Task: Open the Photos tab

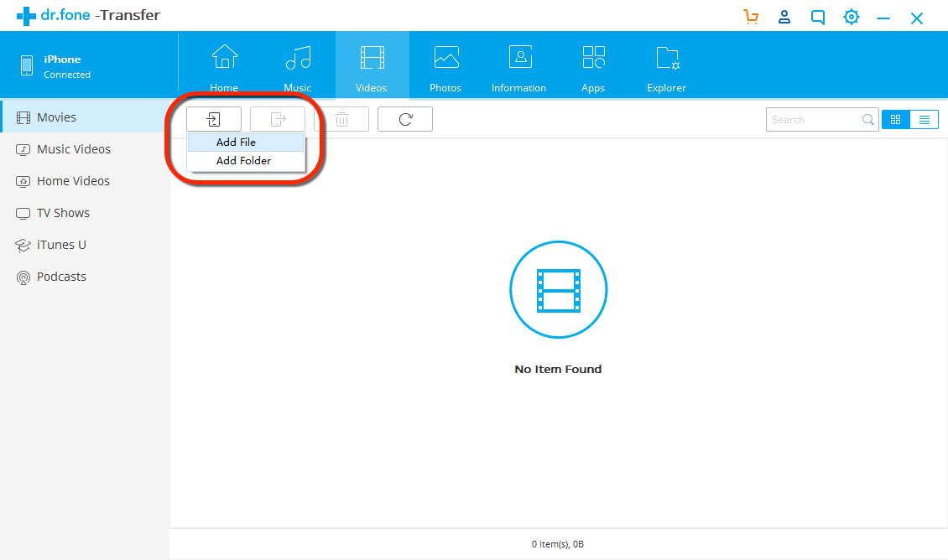Action: click(445, 68)
